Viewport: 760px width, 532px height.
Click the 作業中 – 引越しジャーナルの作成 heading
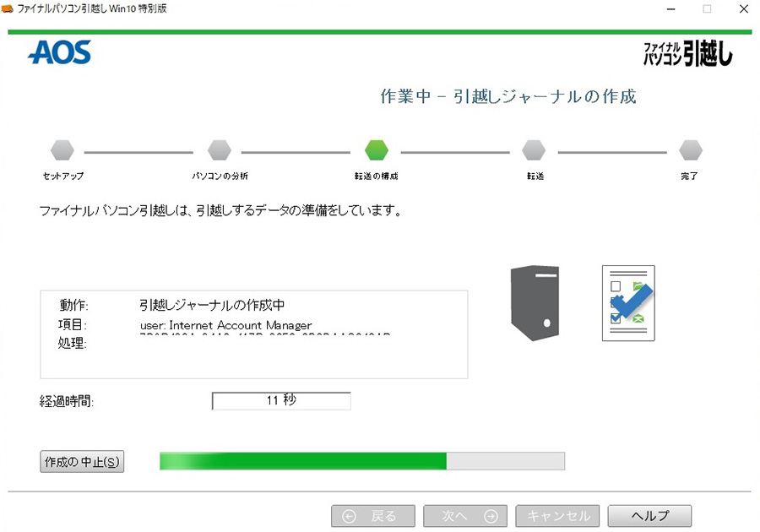click(x=508, y=96)
